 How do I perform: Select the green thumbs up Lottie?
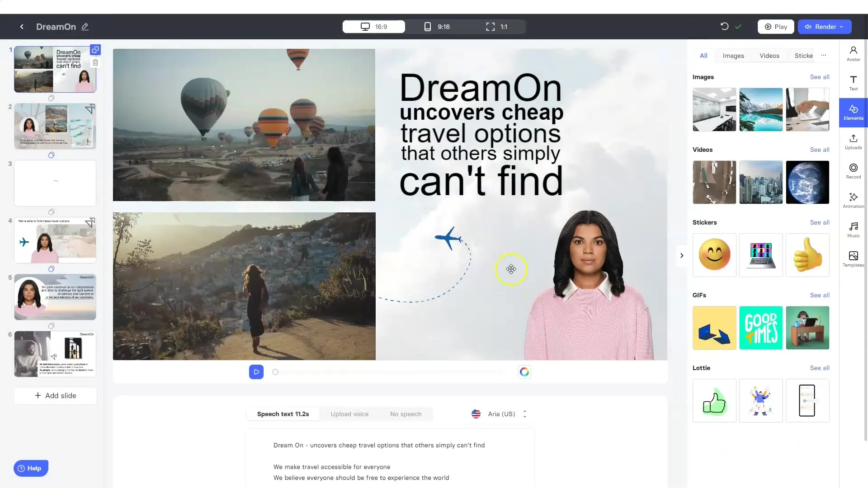[x=714, y=400]
